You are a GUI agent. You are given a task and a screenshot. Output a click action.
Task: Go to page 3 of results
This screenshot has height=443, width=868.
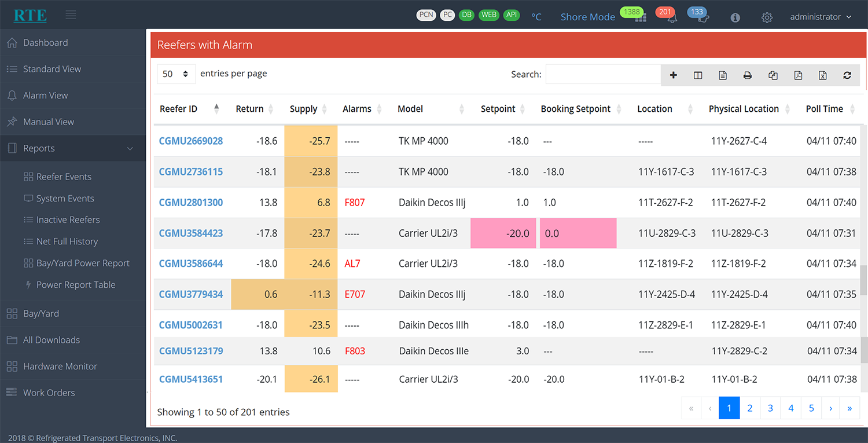(x=770, y=408)
